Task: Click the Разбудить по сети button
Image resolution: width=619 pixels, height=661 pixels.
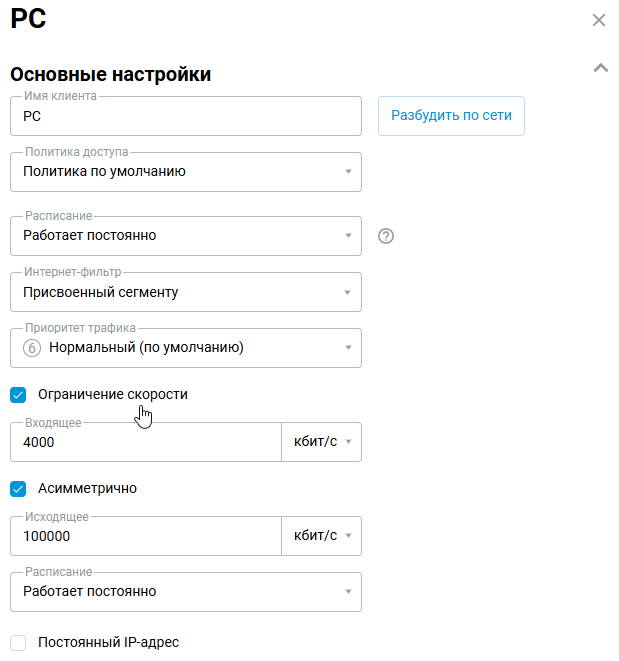Action: pos(451,116)
